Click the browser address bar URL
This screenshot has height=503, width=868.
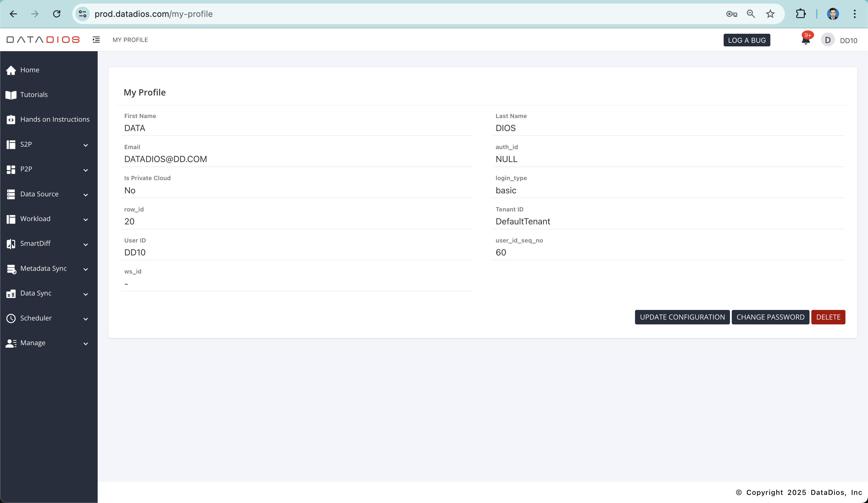[x=153, y=14]
